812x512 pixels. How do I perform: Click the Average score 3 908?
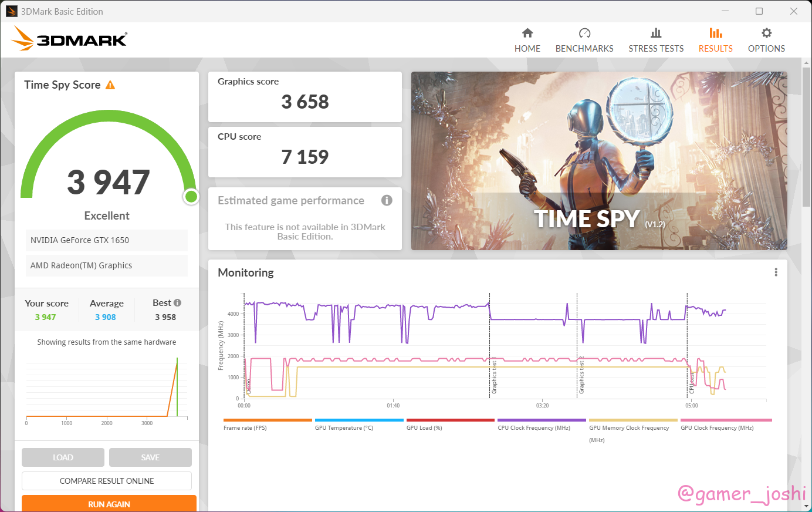coord(106,317)
